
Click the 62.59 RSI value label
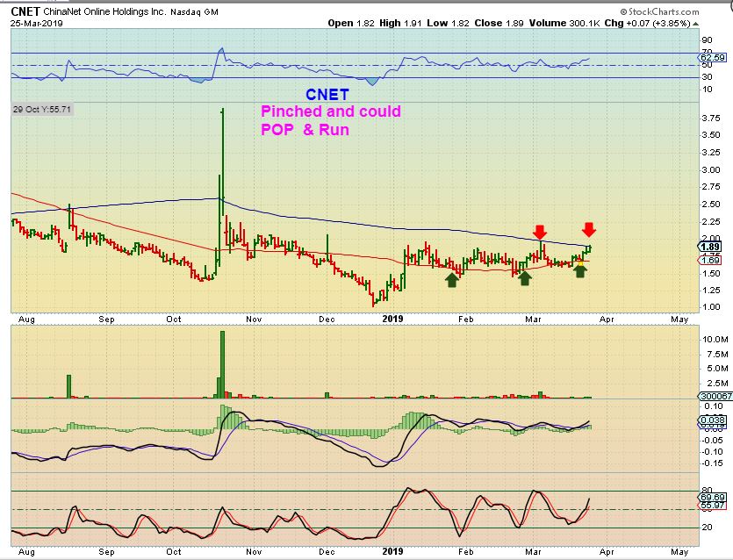(713, 58)
